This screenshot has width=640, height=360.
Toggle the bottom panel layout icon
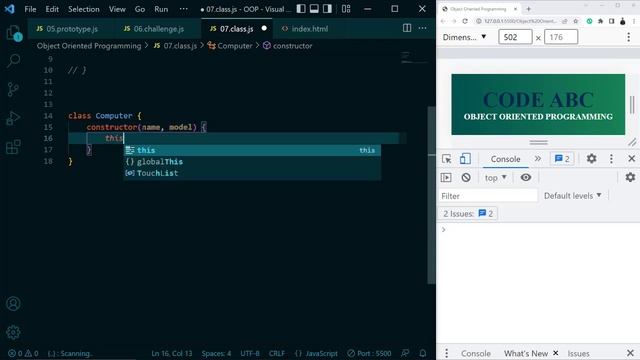pyautogui.click(x=314, y=9)
